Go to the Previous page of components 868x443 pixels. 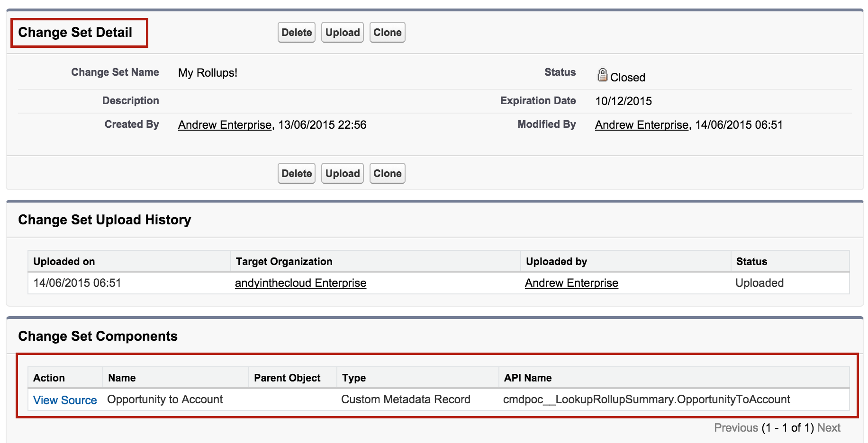tap(736, 428)
